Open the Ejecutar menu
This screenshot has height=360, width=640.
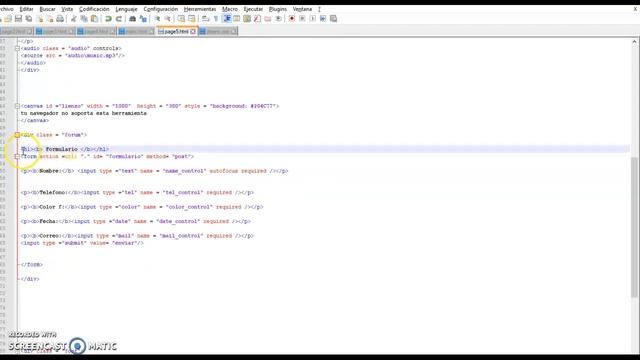tap(253, 9)
